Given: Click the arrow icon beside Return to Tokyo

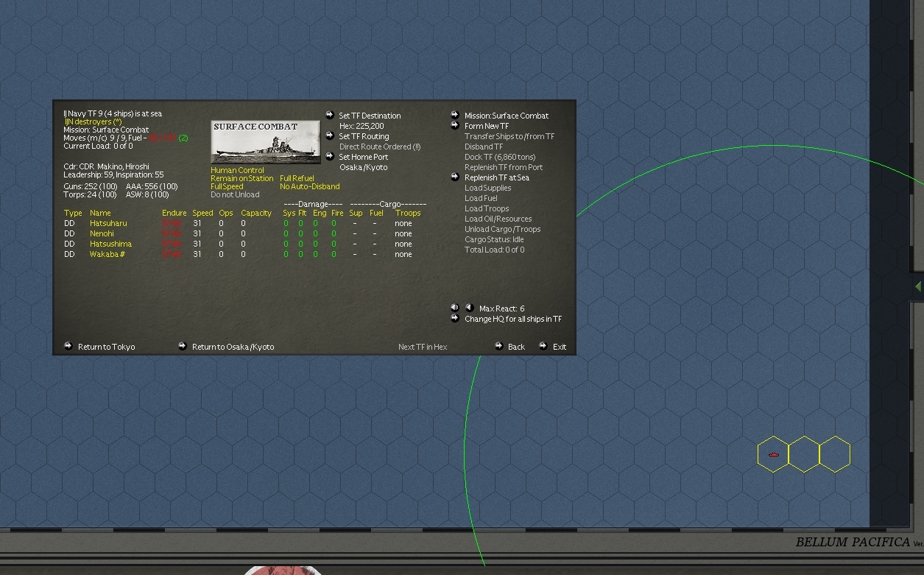Looking at the screenshot, I should click(68, 346).
